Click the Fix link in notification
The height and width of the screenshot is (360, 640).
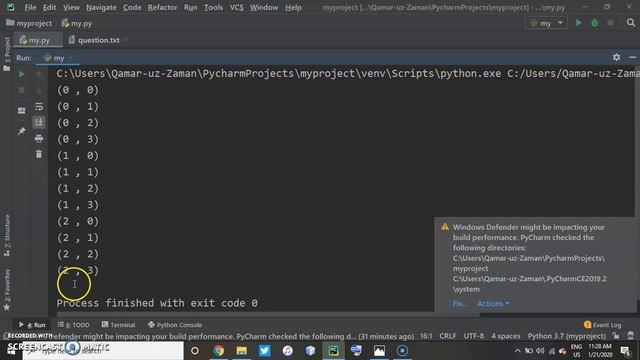coord(459,304)
